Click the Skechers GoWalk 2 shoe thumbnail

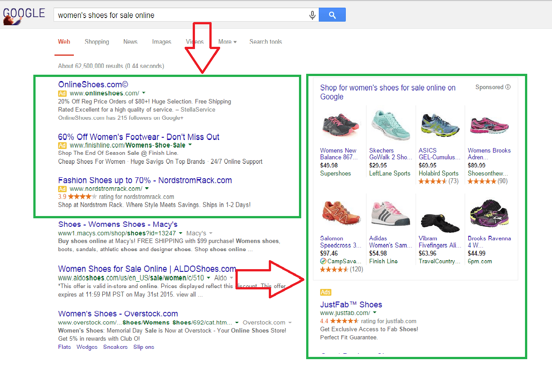389,124
